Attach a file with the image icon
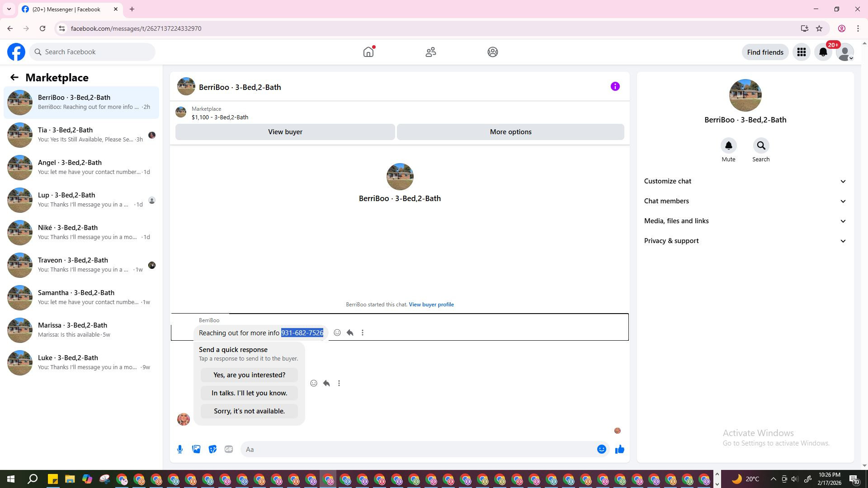Viewport: 868px width, 488px height. tap(196, 449)
